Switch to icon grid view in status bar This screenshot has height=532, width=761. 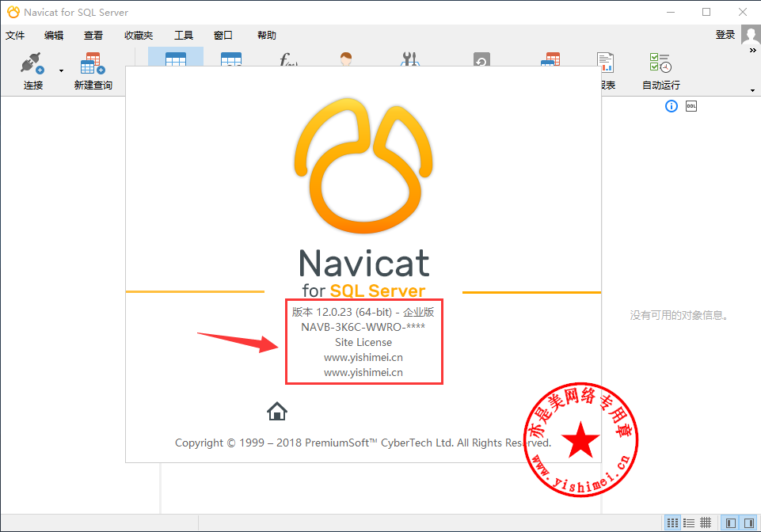point(672,522)
